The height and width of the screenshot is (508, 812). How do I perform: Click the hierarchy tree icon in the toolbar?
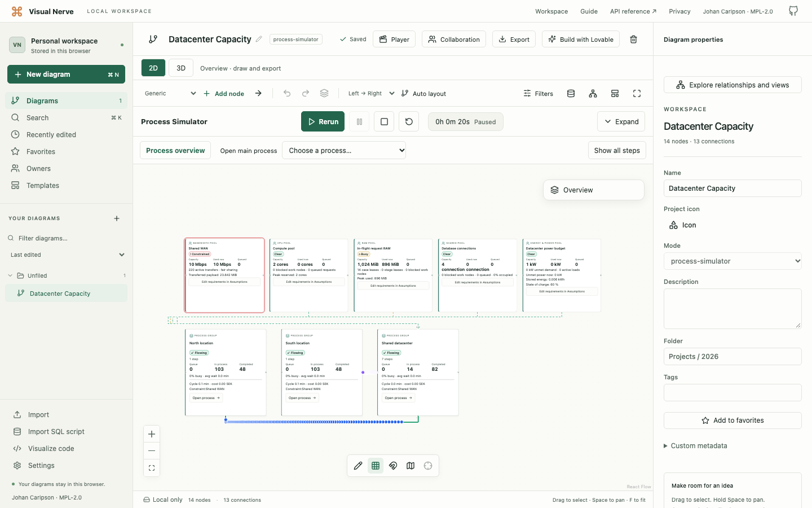pos(593,94)
